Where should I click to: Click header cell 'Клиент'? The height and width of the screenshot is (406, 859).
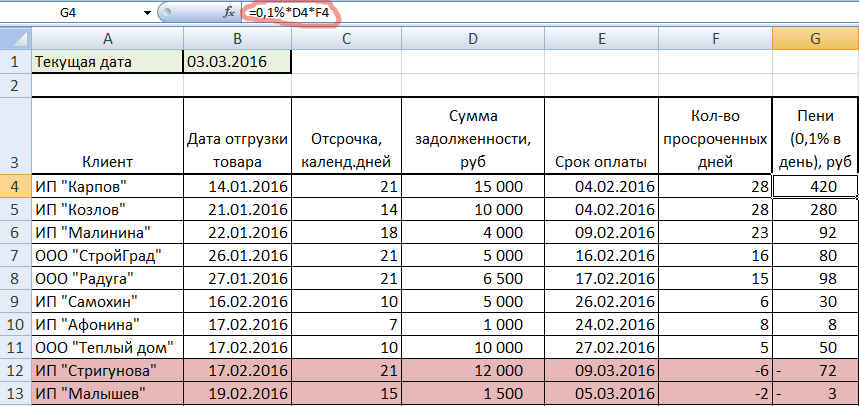pos(107,135)
